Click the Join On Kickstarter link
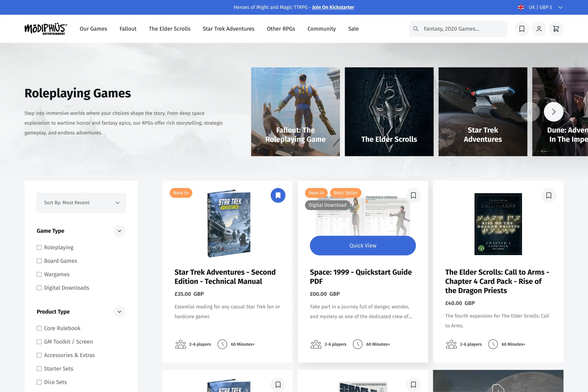The image size is (588, 392). 333,7
